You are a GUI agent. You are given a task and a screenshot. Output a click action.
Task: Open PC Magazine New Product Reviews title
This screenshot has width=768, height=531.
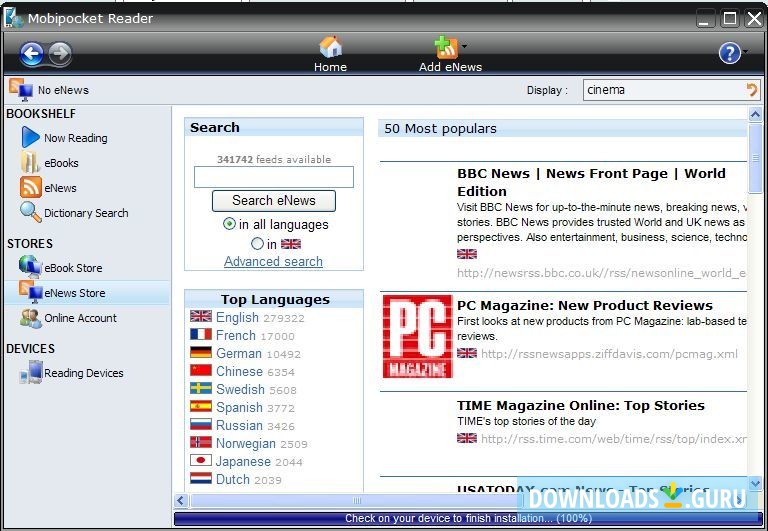point(584,305)
